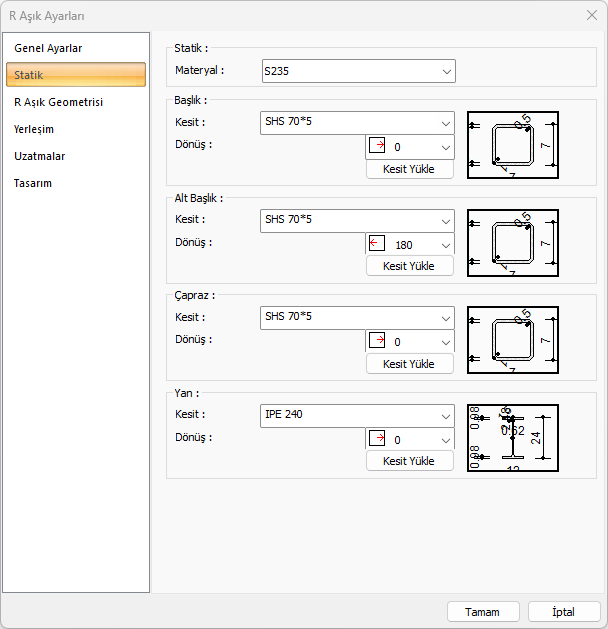This screenshot has height=629, width=608.
Task: Click the Çapraz rotation arrow icon
Action: pos(377,341)
